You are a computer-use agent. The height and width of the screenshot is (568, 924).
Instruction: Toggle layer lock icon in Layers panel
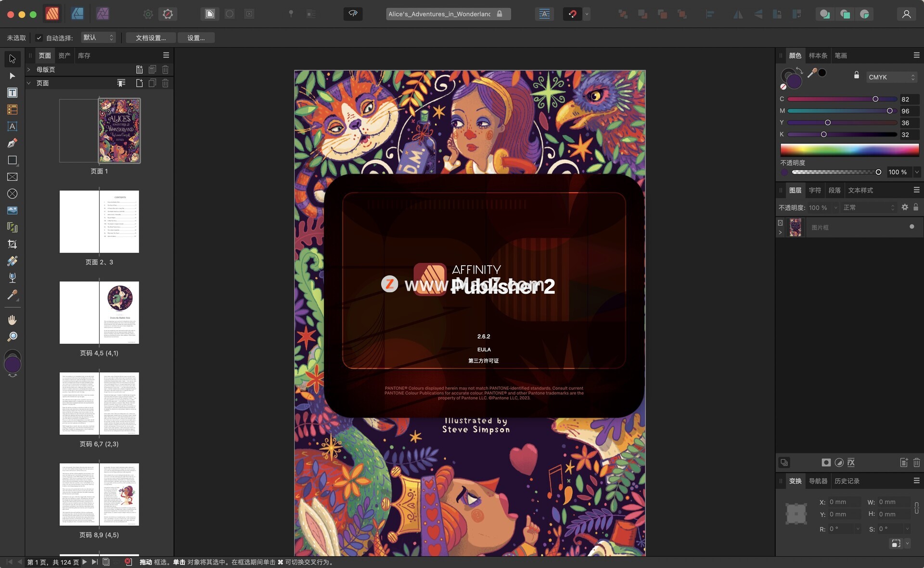tap(916, 207)
